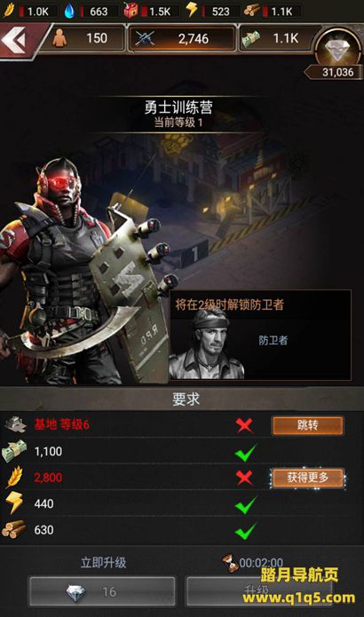Tap the green check beside 1,100 cash

coord(246,452)
